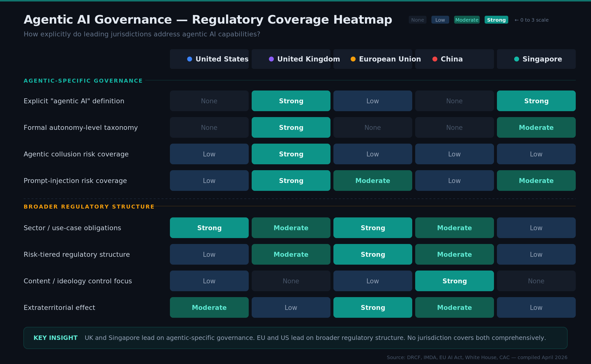Click the blue dot beside United States
The height and width of the screenshot is (364, 591).
[189, 59]
